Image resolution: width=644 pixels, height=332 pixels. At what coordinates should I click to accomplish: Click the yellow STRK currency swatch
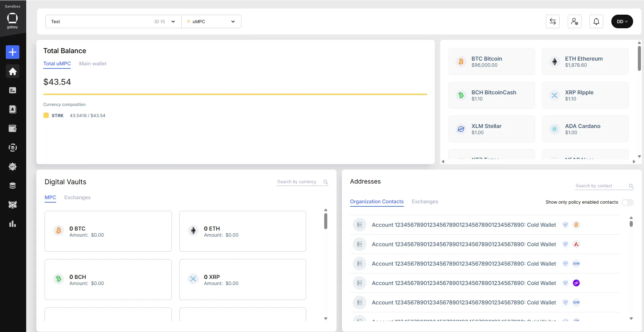point(46,115)
